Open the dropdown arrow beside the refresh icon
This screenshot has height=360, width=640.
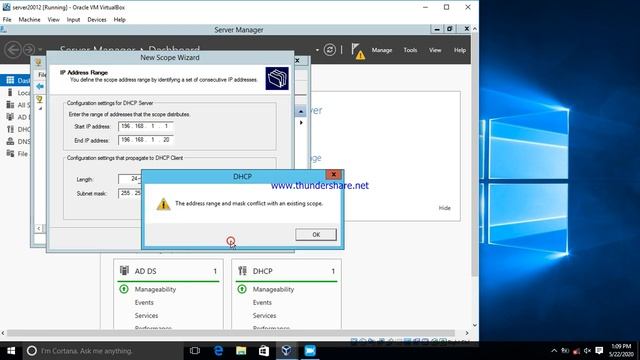coord(317,50)
